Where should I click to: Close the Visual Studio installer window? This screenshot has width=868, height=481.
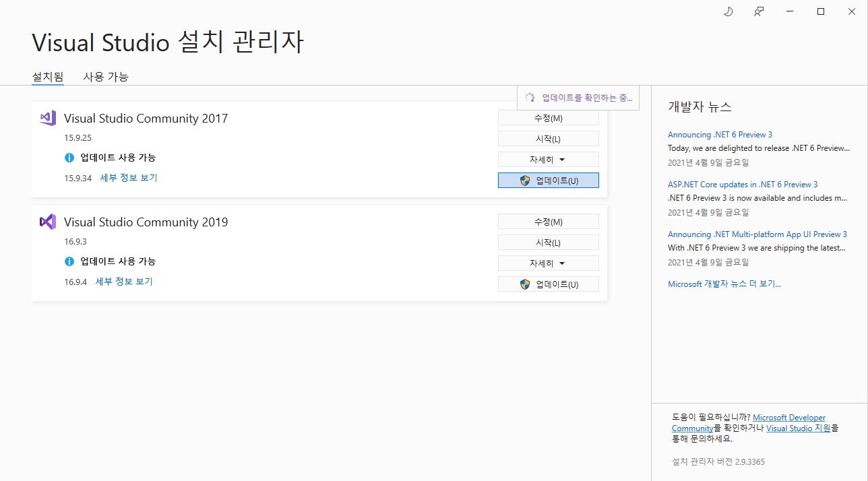[852, 11]
